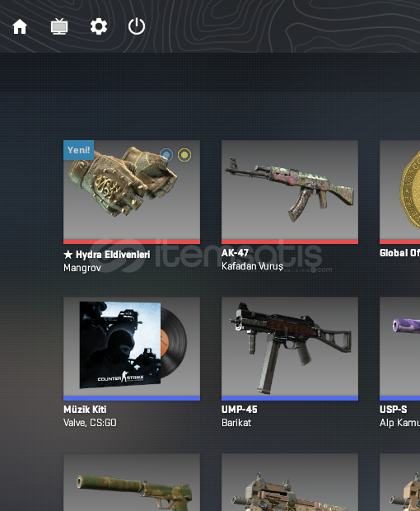Image resolution: width=420 pixels, height=511 pixels.
Task: Click the Müzik Kiti title text
Action: [85, 410]
